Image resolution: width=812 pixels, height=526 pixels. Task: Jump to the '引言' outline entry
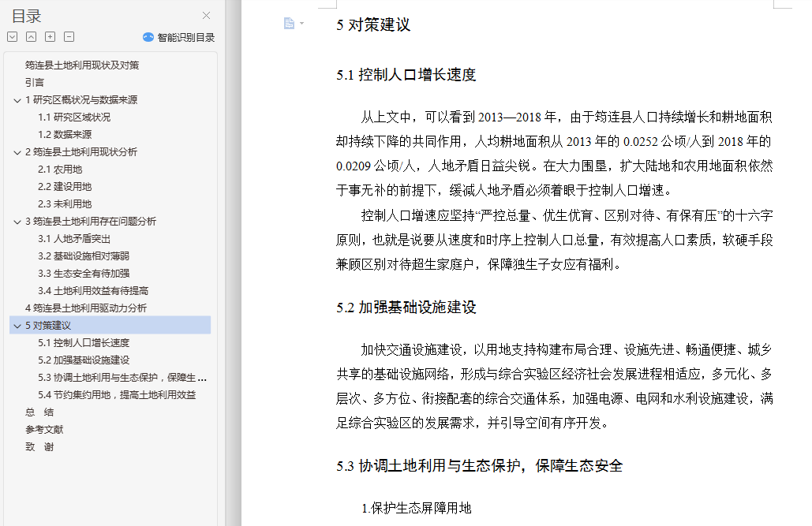coord(35,82)
